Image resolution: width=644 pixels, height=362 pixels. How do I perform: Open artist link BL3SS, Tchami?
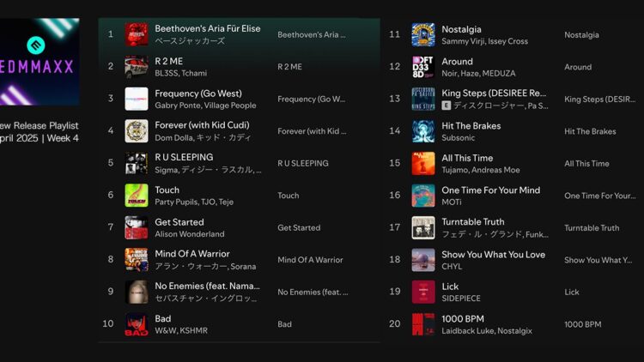click(180, 73)
